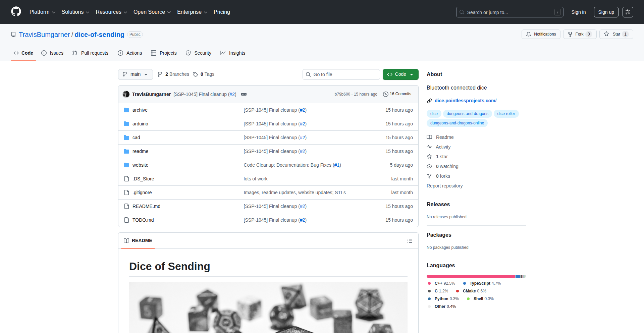The image size is (644, 333).
Task: Switch to the Insights tab
Action: [233, 53]
